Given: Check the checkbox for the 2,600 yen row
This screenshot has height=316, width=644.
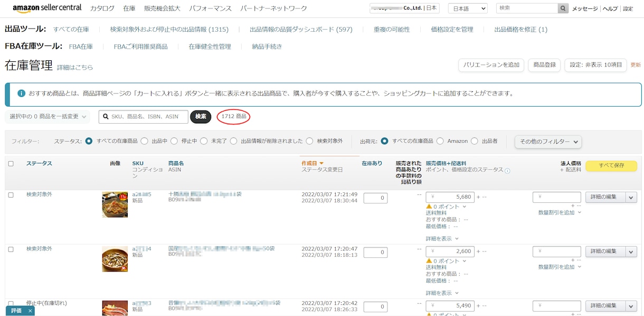Looking at the screenshot, I should (x=11, y=249).
